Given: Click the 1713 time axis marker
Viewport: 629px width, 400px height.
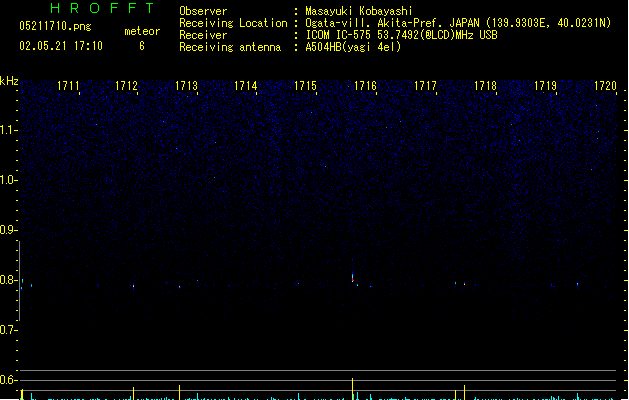Looking at the screenshot, I should pyautogui.click(x=187, y=86).
